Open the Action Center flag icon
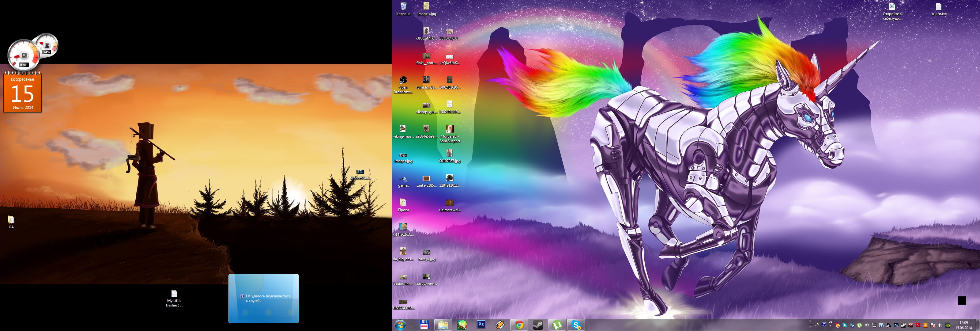 pyautogui.click(x=933, y=325)
